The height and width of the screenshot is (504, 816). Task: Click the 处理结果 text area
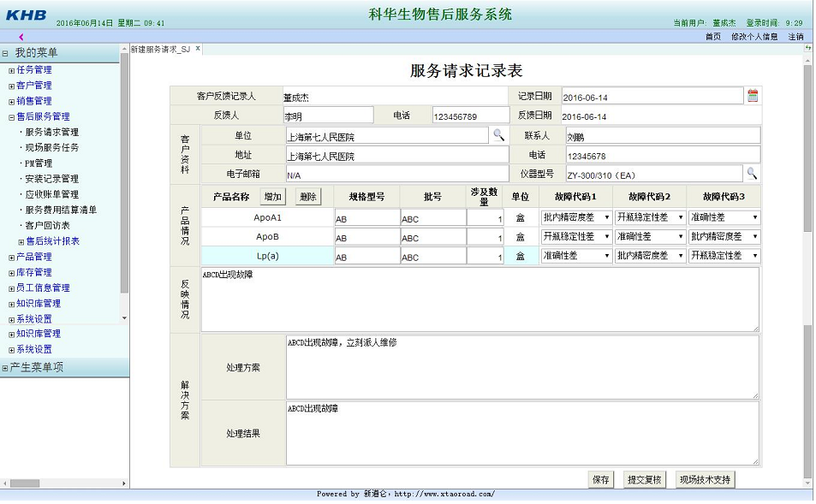click(522, 433)
